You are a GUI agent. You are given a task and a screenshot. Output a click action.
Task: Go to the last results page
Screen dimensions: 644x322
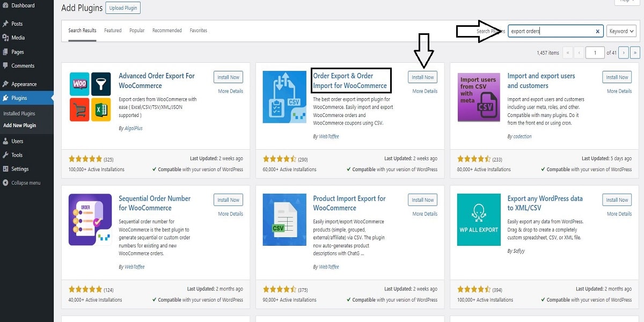coord(635,53)
